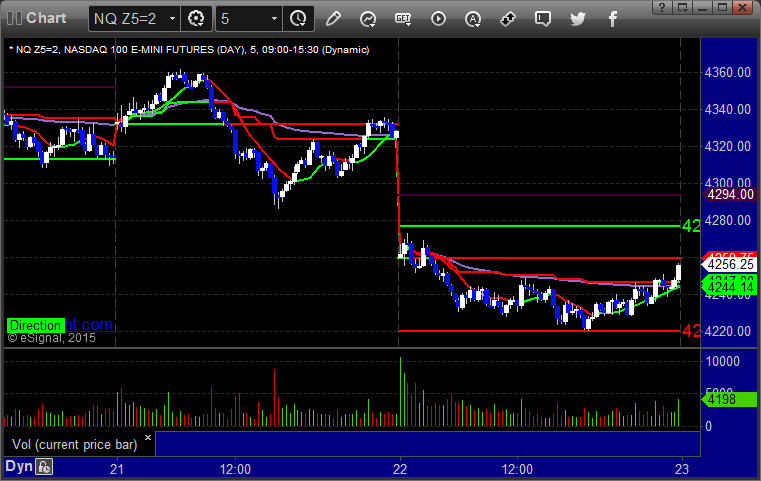
Task: Share chart via Twitter icon
Action: click(578, 19)
